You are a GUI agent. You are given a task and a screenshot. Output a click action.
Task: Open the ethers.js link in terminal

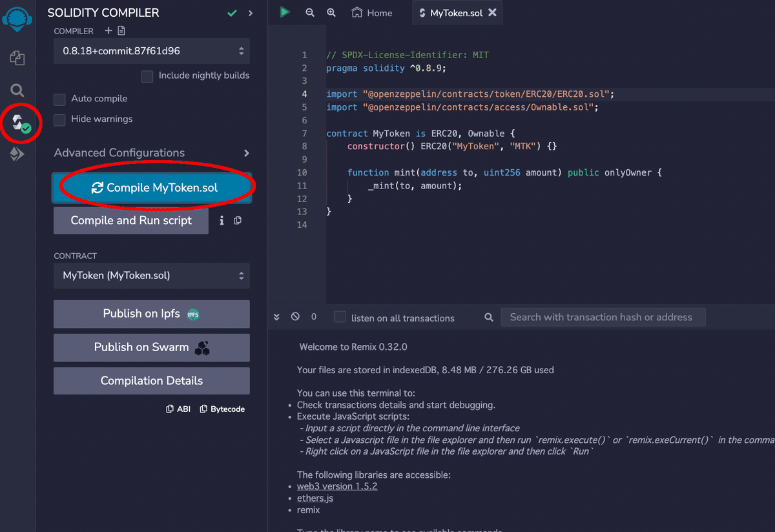click(315, 498)
